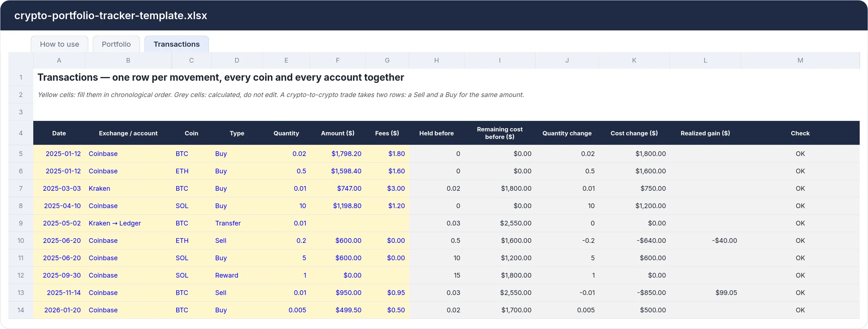Click the row 5 number header
868x329 pixels.
pos(21,154)
